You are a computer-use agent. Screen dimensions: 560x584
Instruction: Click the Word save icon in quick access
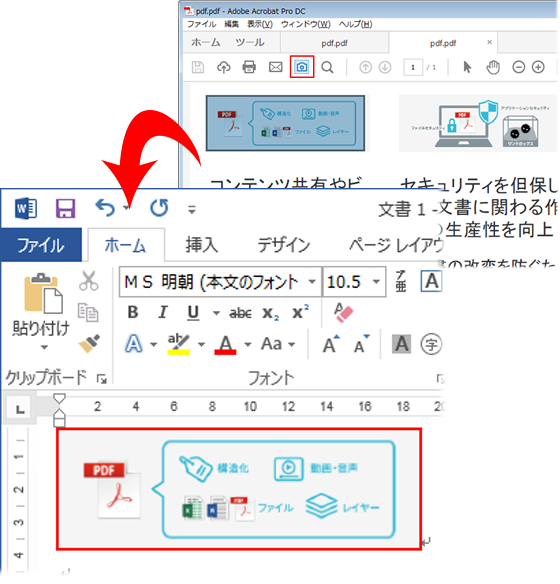click(66, 208)
